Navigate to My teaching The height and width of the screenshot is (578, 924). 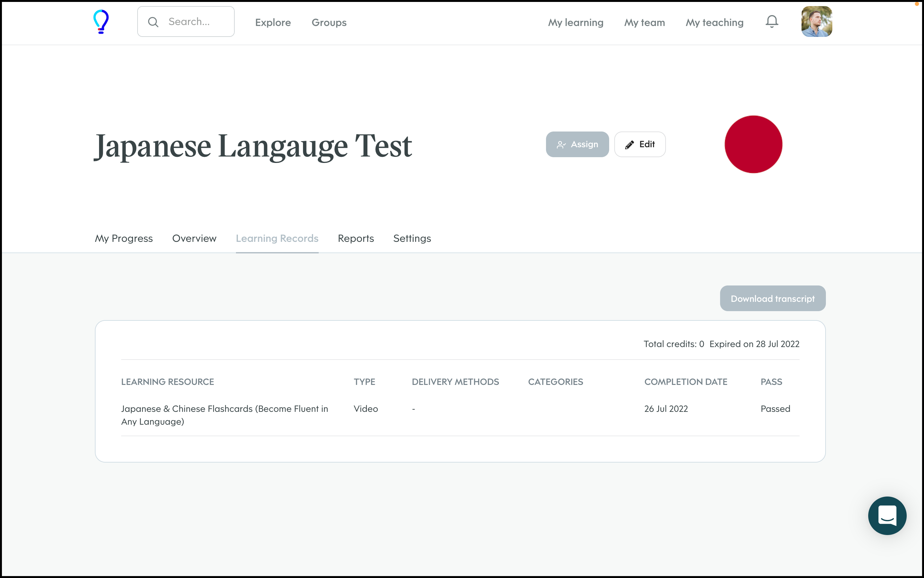714,22
